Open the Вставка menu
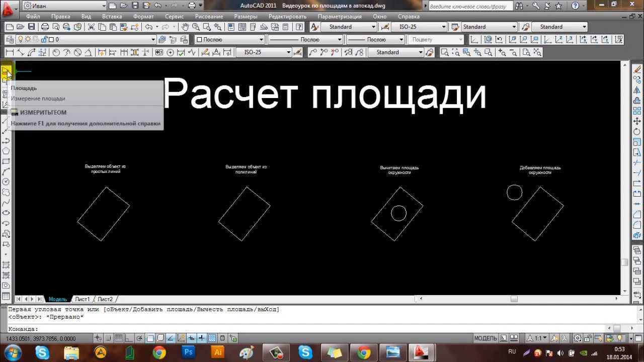644x362 pixels. (112, 17)
